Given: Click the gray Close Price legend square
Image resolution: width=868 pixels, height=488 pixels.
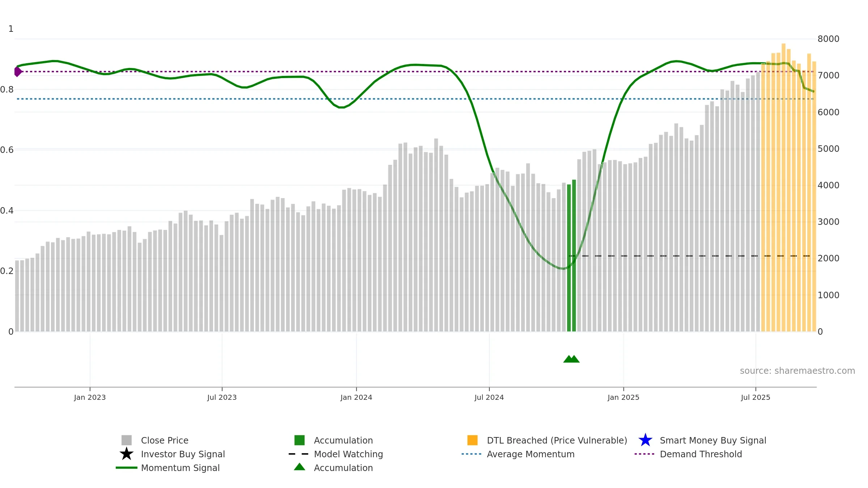Looking at the screenshot, I should tap(127, 440).
